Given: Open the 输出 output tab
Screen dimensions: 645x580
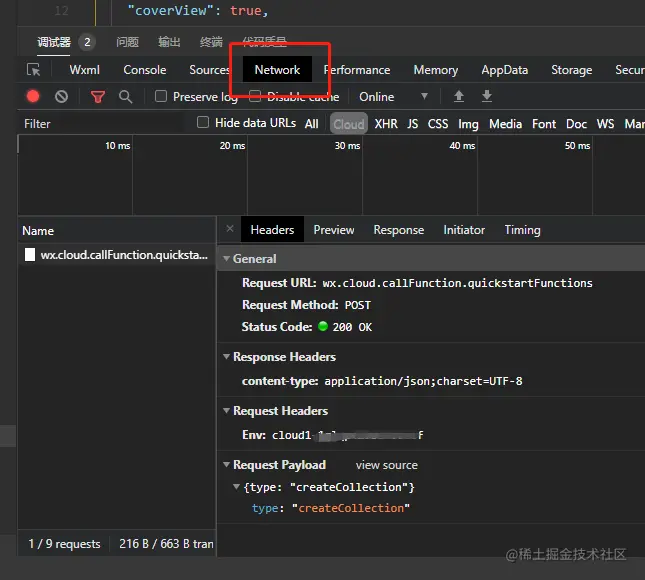Looking at the screenshot, I should tap(169, 42).
